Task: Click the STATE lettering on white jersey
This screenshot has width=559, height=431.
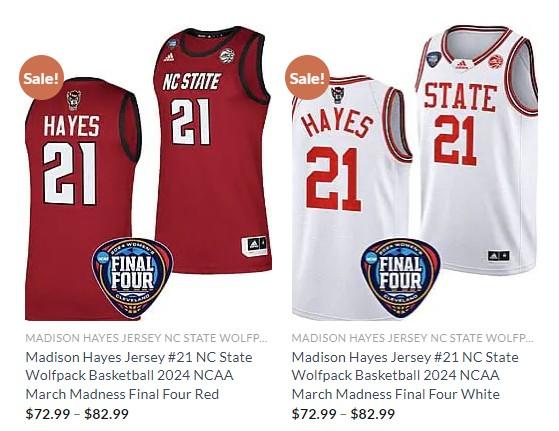Action: click(x=460, y=97)
